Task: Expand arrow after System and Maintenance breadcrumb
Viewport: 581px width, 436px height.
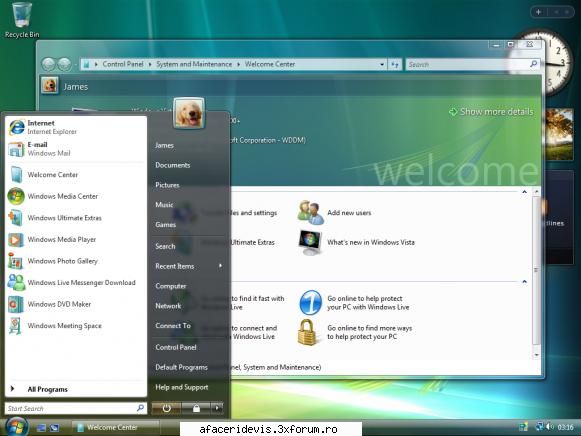Action: (239, 64)
